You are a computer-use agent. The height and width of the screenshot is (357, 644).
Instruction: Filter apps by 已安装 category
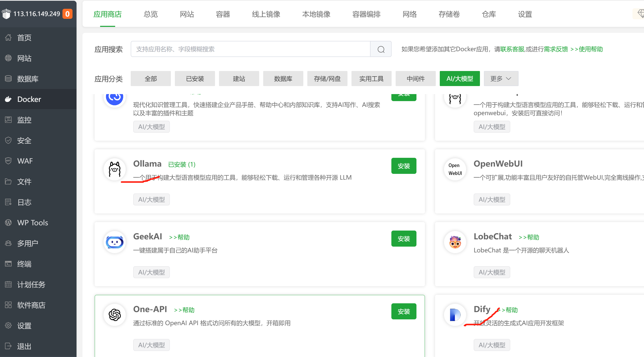click(x=195, y=79)
